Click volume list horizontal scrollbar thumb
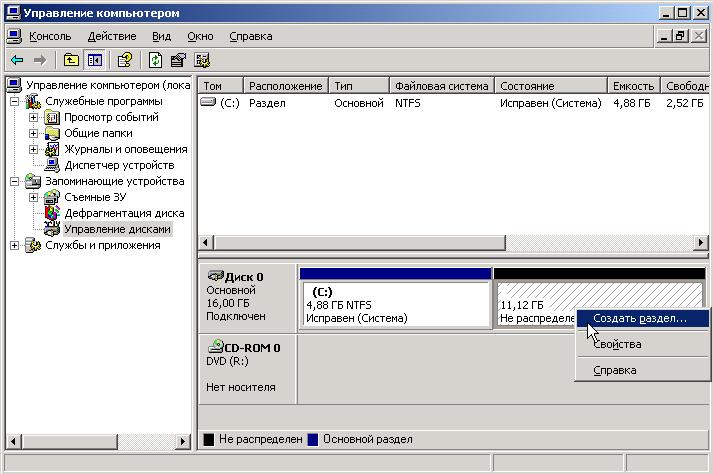Screen dimensions: 713x474 (360, 243)
